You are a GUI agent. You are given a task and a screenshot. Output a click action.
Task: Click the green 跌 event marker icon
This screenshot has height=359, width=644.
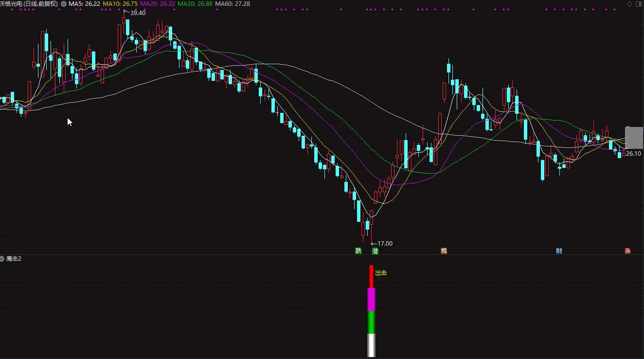tap(358, 251)
